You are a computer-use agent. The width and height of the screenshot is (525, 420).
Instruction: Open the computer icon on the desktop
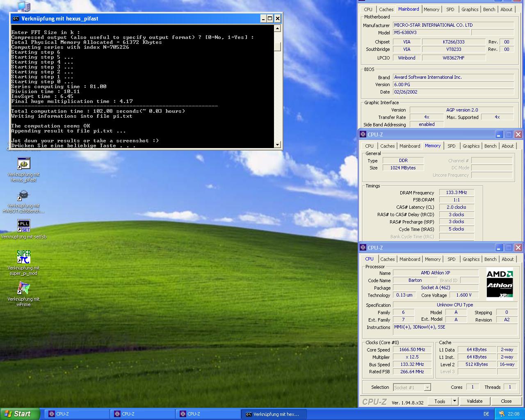(x=24, y=6)
